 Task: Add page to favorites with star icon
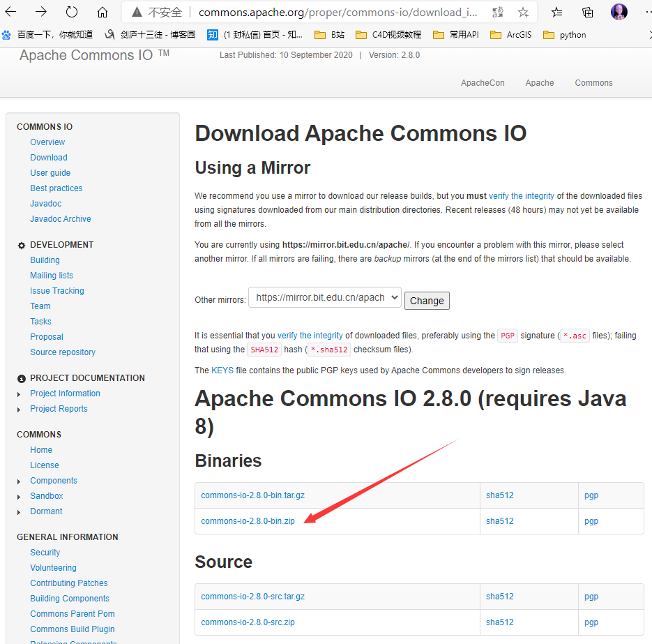click(523, 12)
